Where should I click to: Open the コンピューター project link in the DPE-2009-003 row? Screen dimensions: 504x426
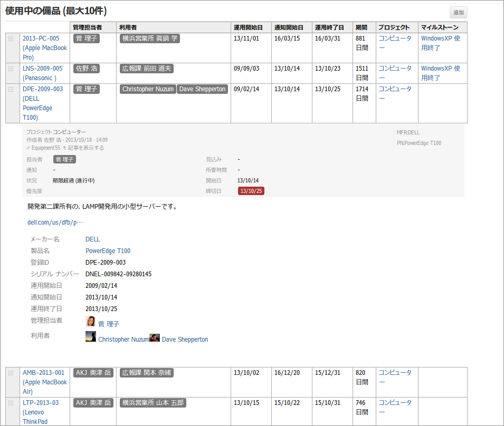point(395,94)
